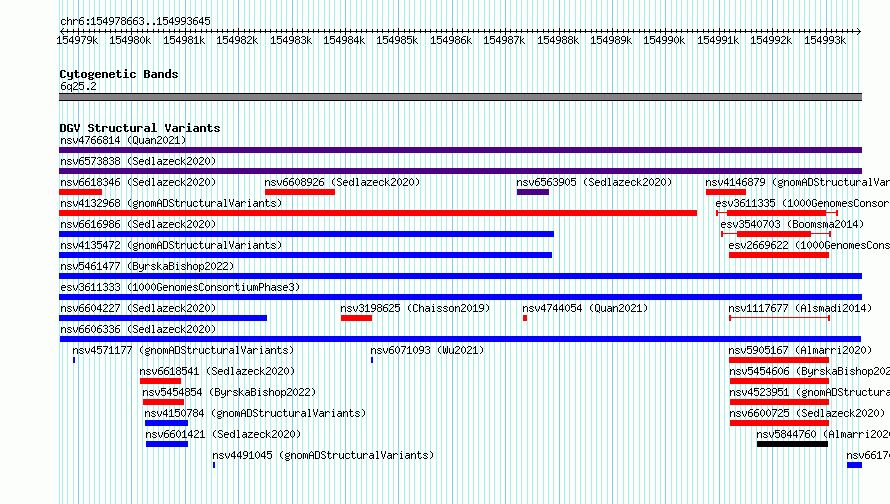Click the purple bar under nsv6563905

point(533,192)
